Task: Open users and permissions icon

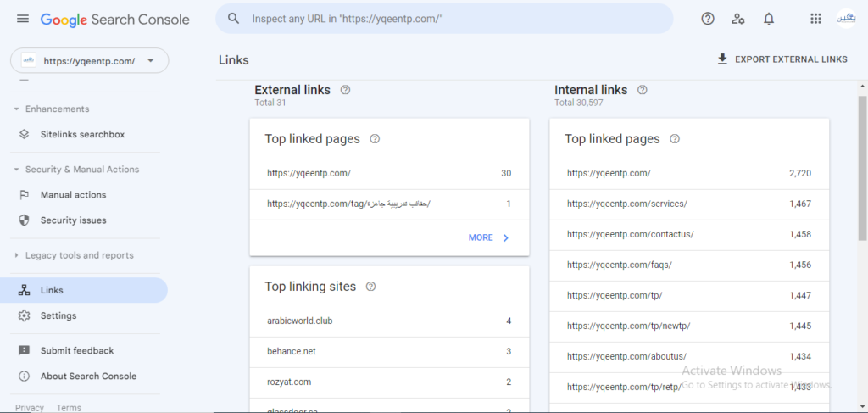Action: click(738, 19)
